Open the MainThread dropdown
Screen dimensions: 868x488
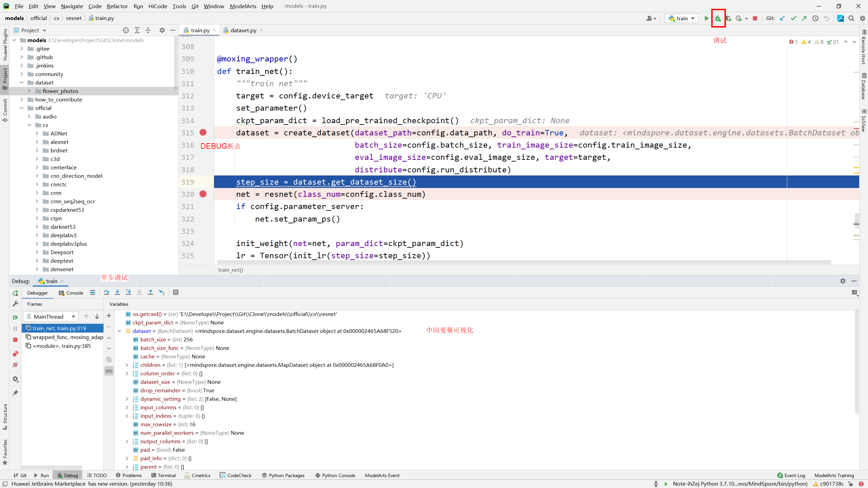pos(51,317)
